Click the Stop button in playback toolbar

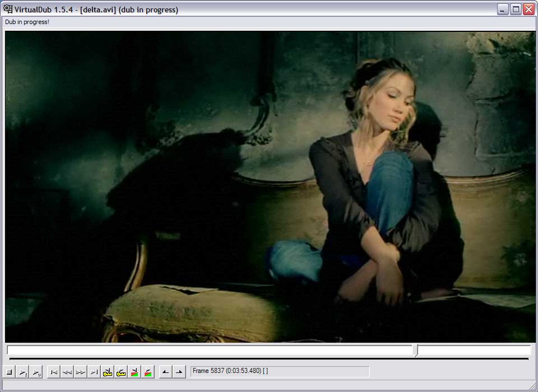(10, 372)
